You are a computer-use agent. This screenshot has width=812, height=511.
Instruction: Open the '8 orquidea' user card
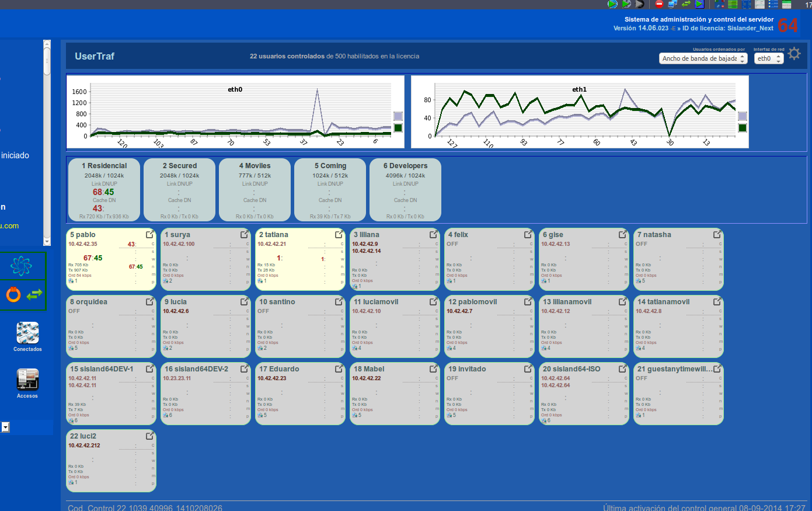pyautogui.click(x=111, y=326)
